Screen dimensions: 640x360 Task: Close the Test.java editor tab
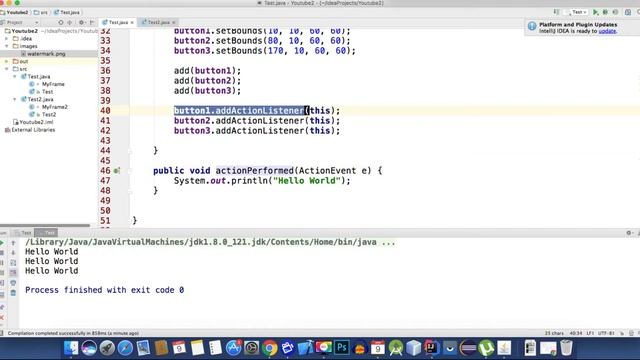[132, 22]
